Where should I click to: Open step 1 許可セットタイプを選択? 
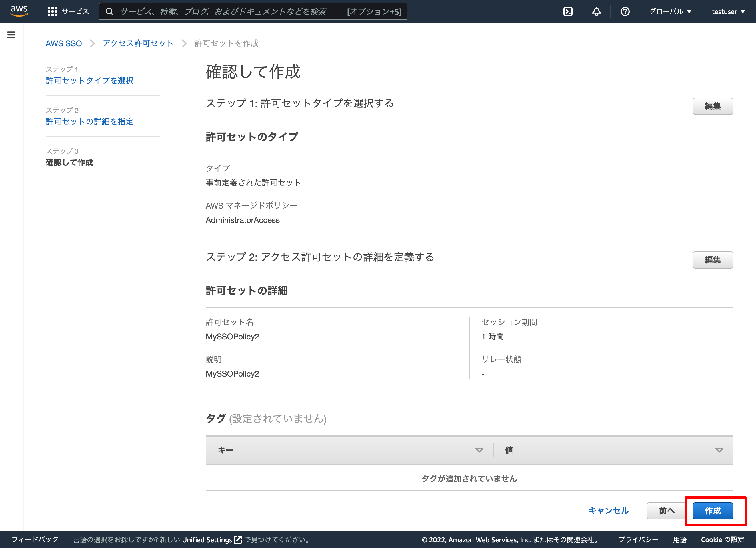coord(89,81)
